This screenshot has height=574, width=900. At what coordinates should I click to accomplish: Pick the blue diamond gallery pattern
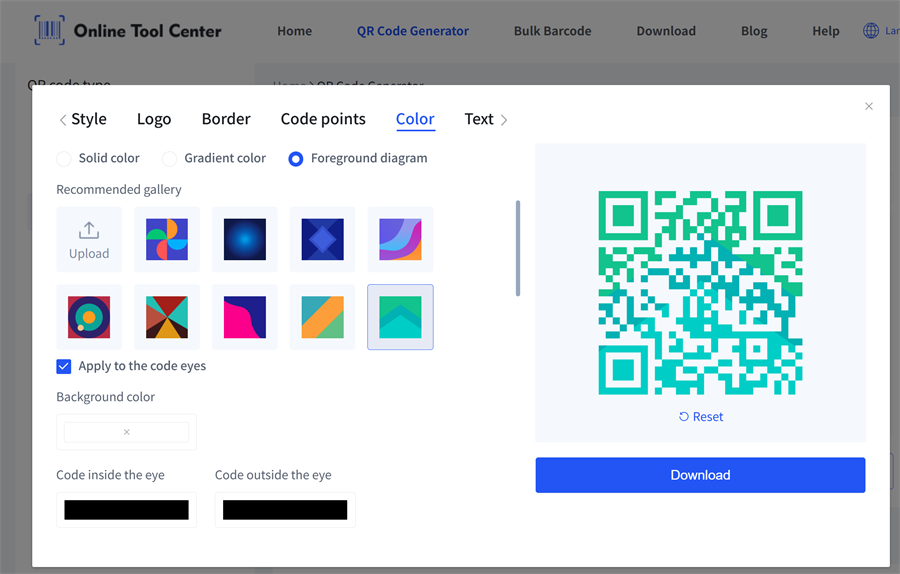click(323, 240)
